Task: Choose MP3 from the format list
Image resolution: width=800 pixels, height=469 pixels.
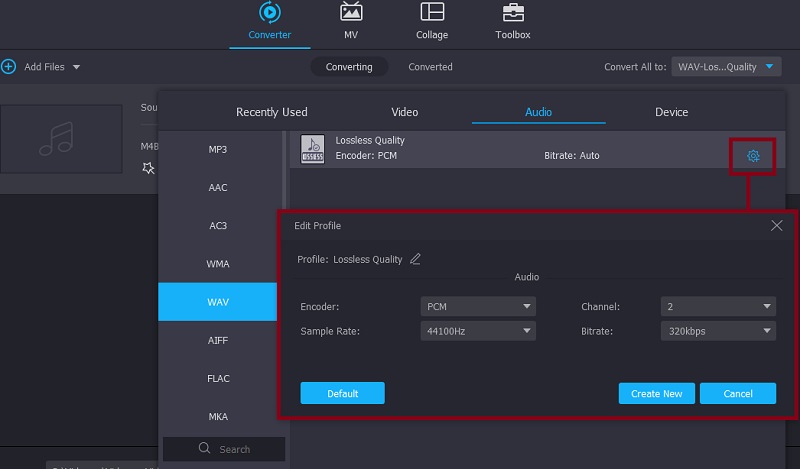Action: click(218, 150)
